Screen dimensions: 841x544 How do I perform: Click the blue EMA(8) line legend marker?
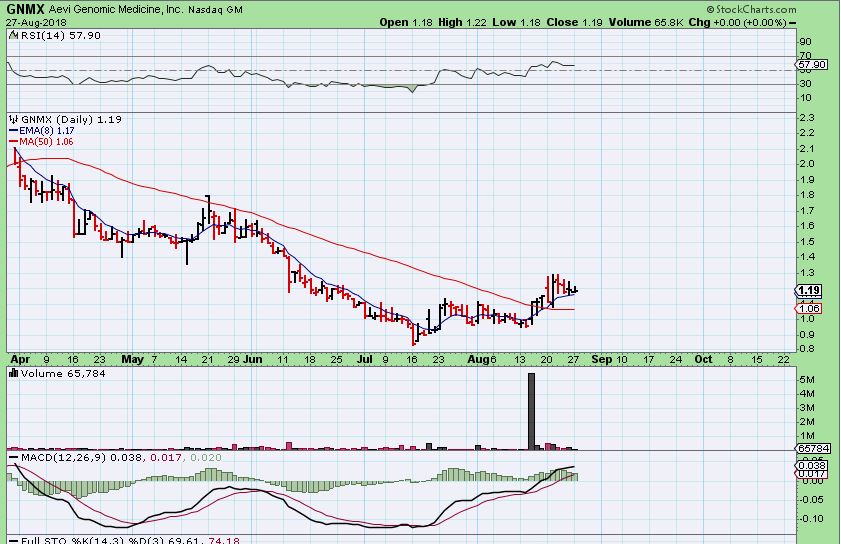12,130
